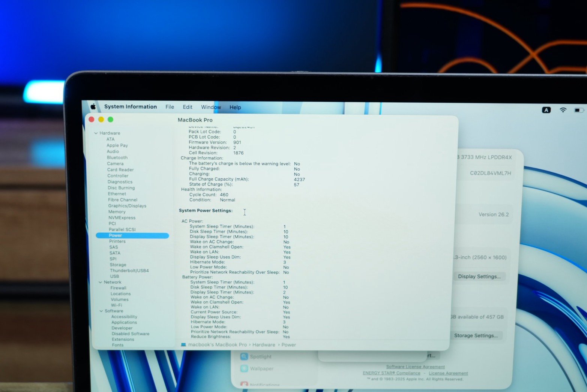Click the Display Settings button
Viewport: 587px width, 392px height.
(479, 277)
